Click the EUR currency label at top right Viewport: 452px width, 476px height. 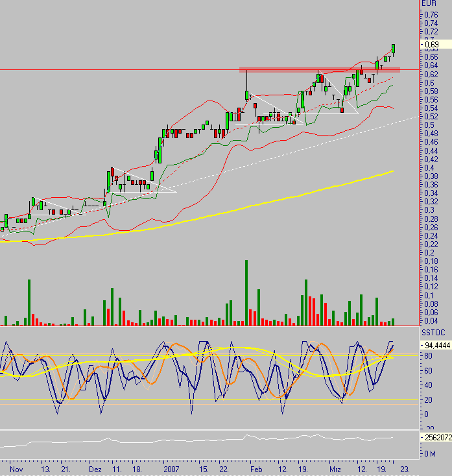coord(429,3)
